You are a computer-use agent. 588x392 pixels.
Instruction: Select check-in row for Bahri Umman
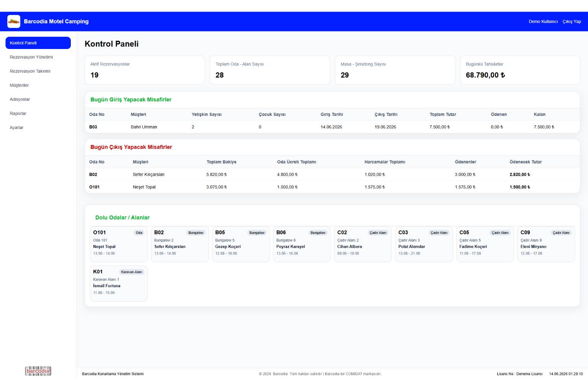click(x=332, y=127)
